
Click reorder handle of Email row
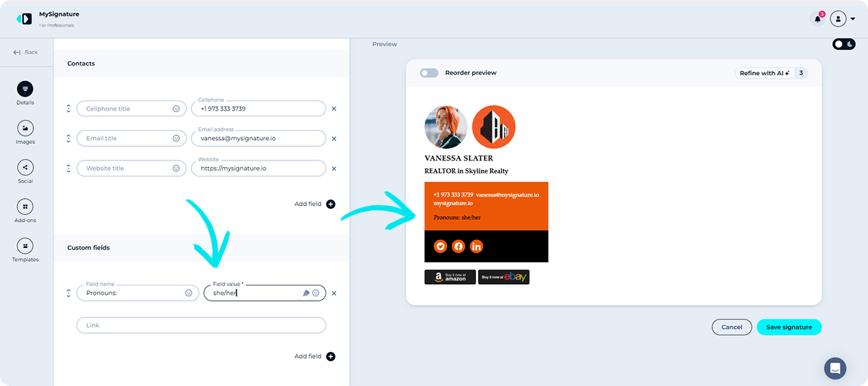point(68,138)
